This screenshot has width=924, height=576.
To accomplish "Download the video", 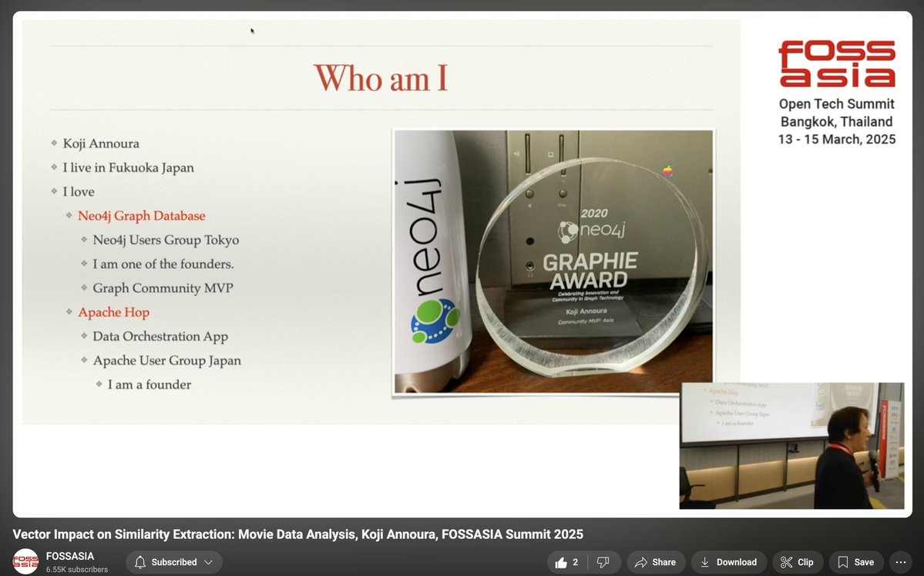I will 729,562.
